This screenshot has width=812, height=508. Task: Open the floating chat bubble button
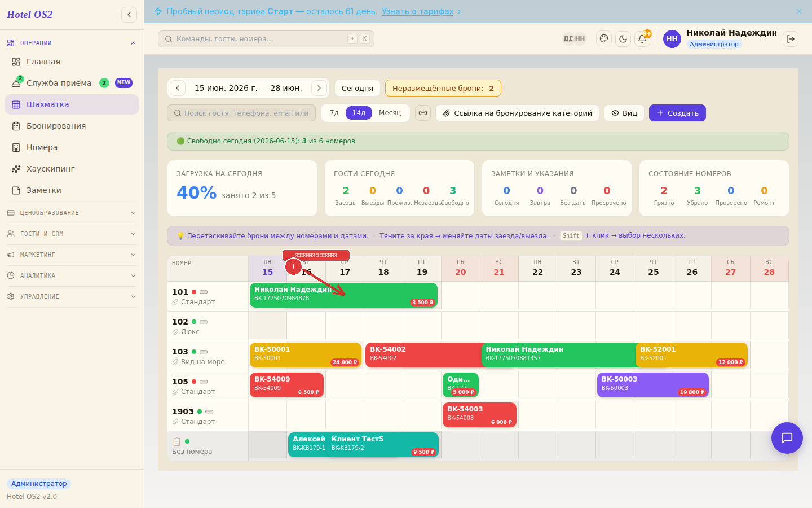[787, 438]
